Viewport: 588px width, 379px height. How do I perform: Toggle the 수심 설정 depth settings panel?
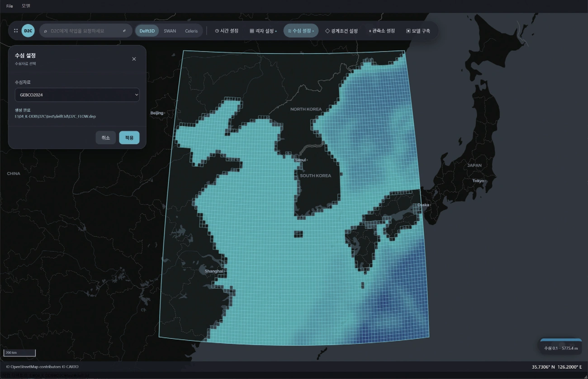click(x=301, y=31)
